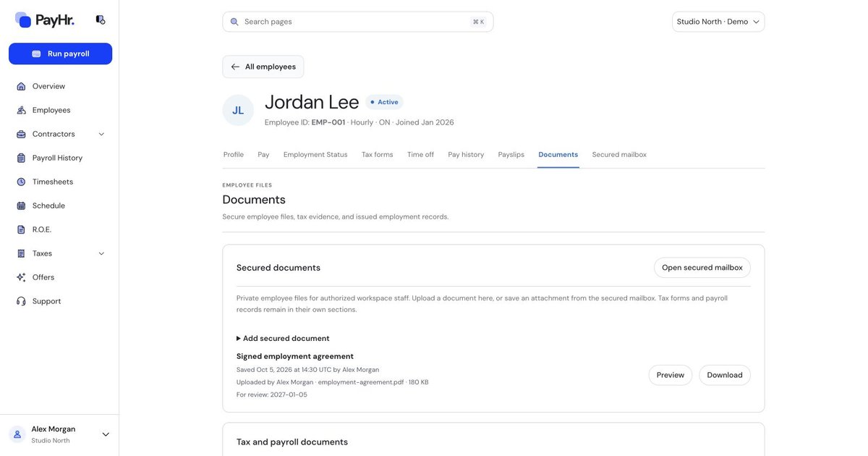Click the back arrow in All employees
This screenshot has height=456, width=868.
(235, 67)
